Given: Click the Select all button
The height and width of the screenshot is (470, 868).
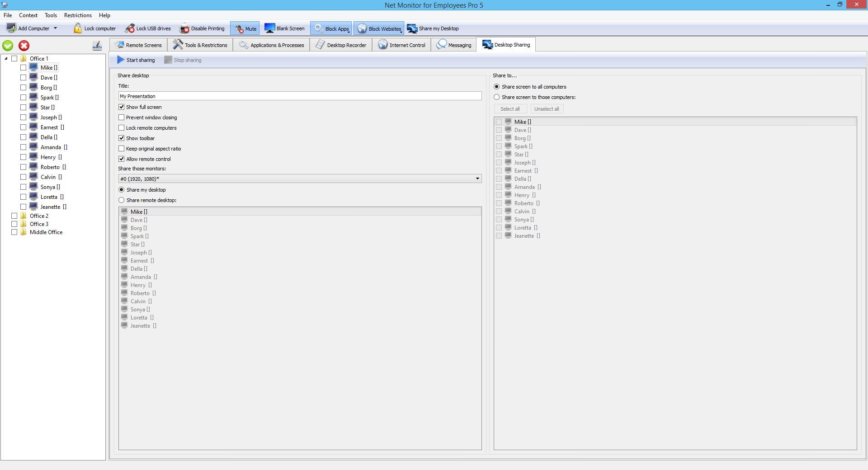Looking at the screenshot, I should point(510,109).
